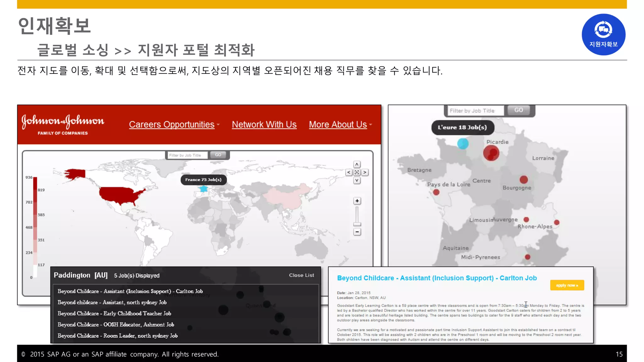This screenshot has width=644, height=362.
Task: Open OOSH Educator, Ashmont Job listing
Action: coord(116,325)
